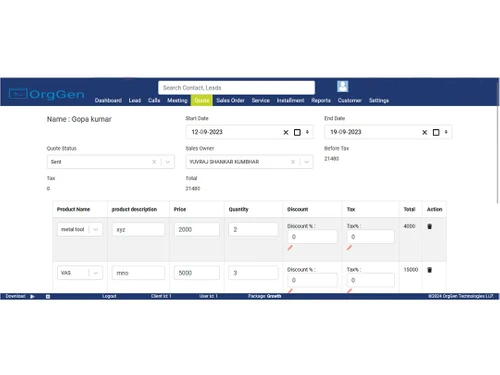Click the Name : Gopa kumar text
Screen dimensions: 500x375
coord(79,119)
